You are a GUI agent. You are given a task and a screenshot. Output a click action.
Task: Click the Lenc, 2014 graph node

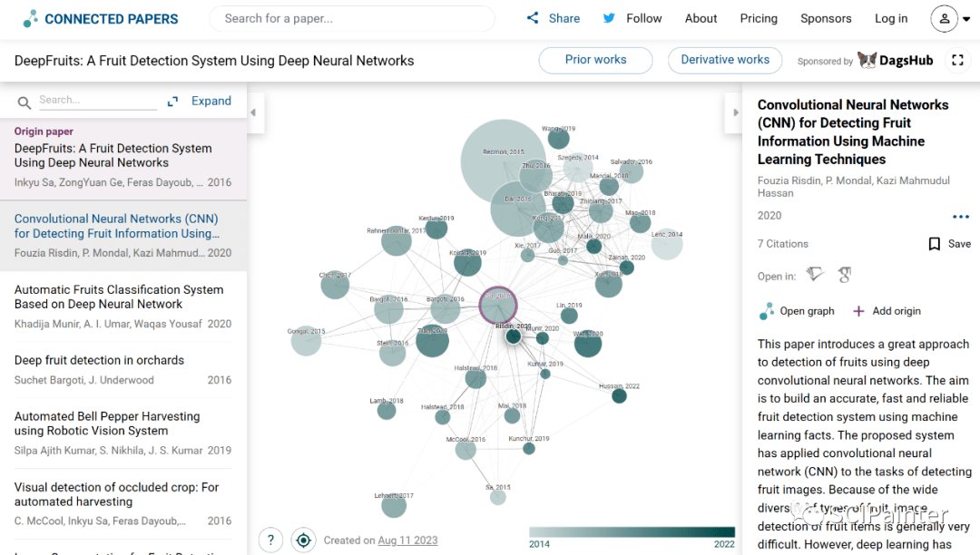click(x=667, y=244)
